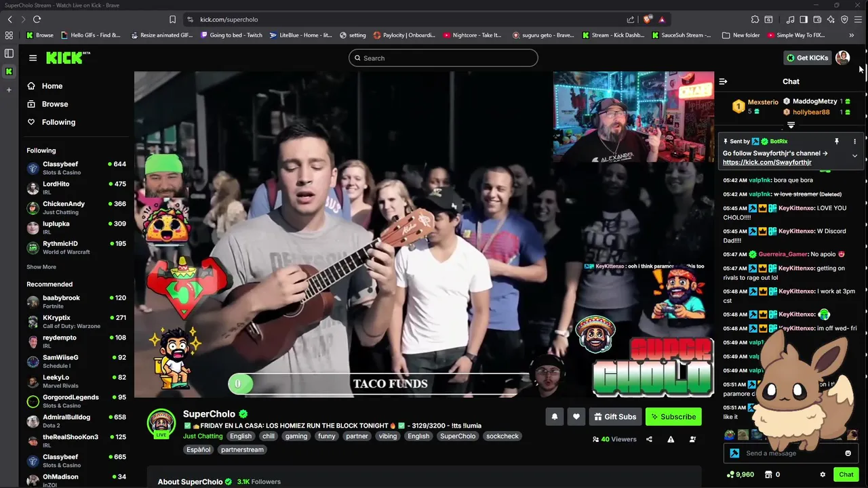This screenshot has width=868, height=488.
Task: Open LordHito channel in Following list
Action: tap(76, 188)
